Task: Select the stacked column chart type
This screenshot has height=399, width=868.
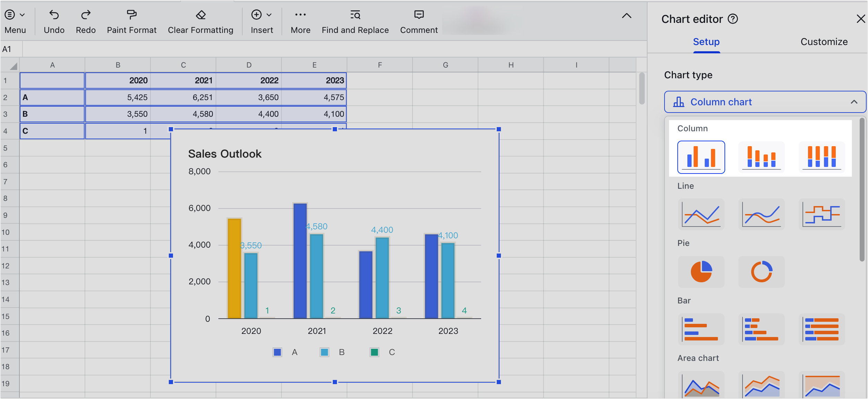Action: 761,157
